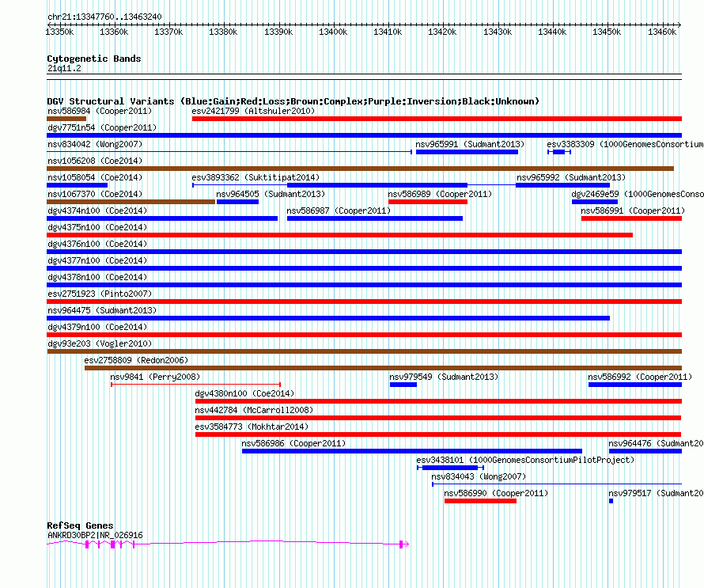Select esv2758809 (Redon2006) variant label
The height and width of the screenshot is (588, 704).
pyautogui.click(x=136, y=360)
